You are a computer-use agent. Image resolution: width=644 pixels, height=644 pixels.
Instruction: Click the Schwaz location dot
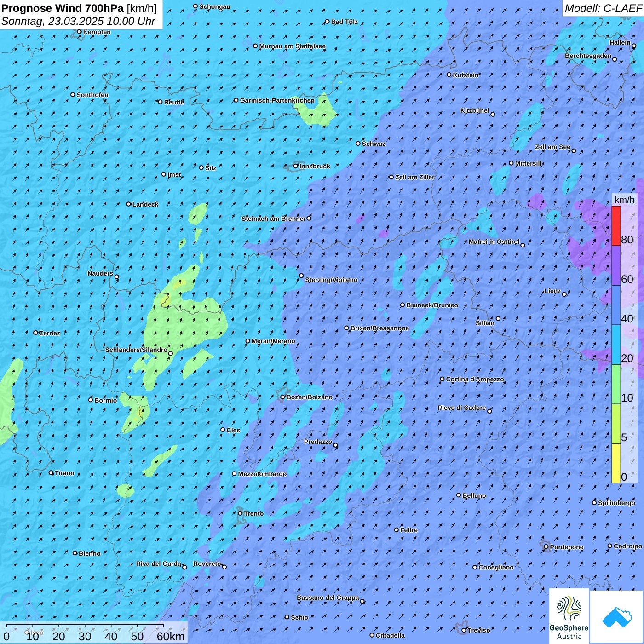point(358,143)
